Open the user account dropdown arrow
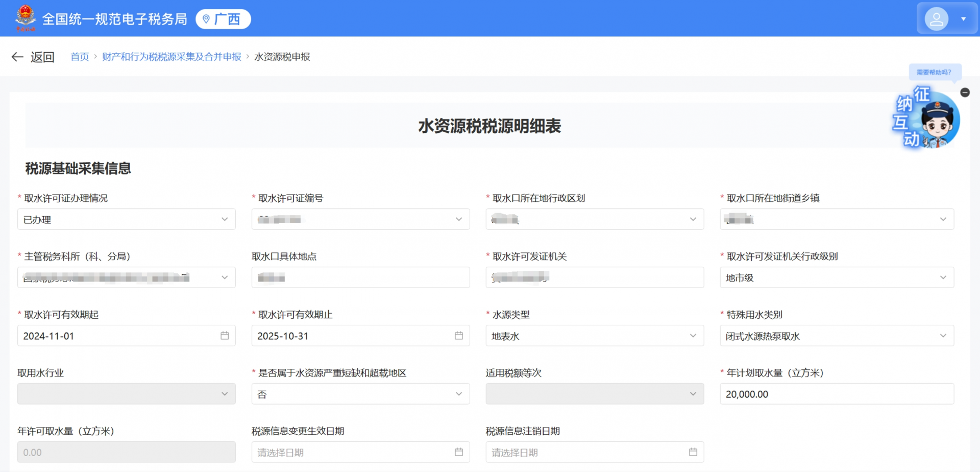 pos(963,19)
